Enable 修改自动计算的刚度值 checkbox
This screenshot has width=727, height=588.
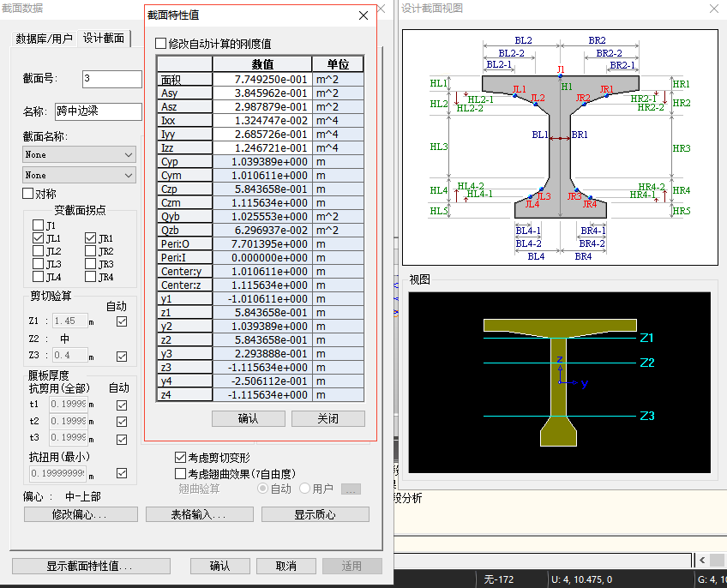(161, 43)
